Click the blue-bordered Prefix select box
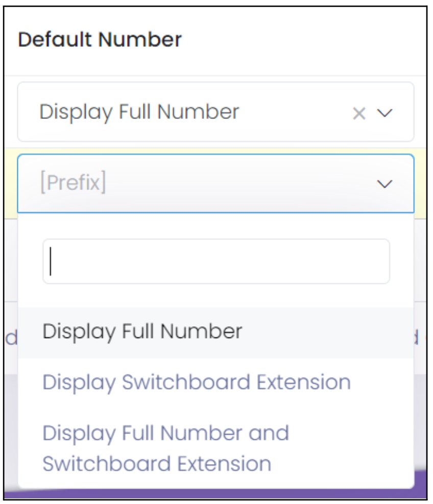The height and width of the screenshot is (504, 433). [215, 183]
